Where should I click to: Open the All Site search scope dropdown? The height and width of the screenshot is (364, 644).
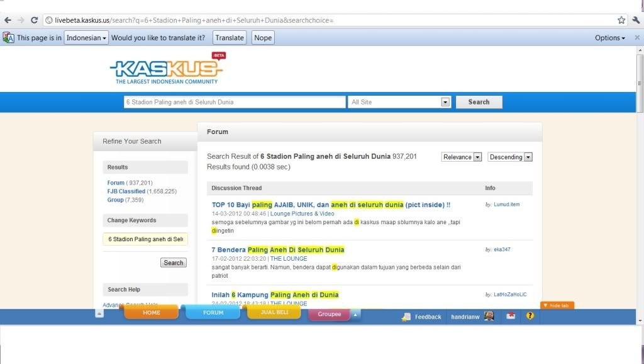(399, 102)
